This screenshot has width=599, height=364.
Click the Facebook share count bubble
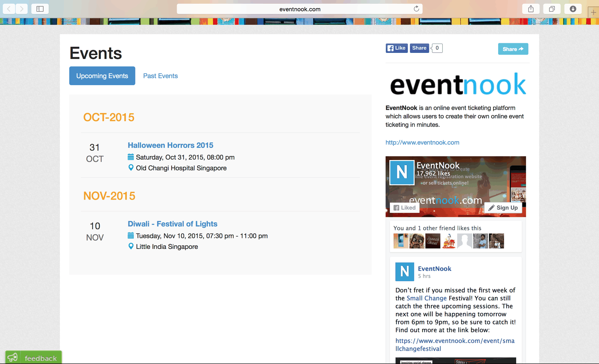point(437,48)
